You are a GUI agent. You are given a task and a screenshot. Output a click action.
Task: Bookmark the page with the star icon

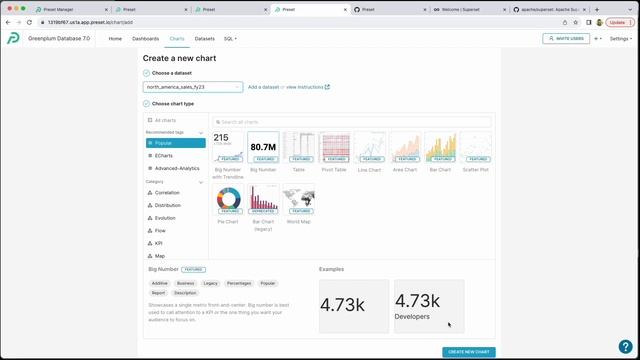click(576, 22)
